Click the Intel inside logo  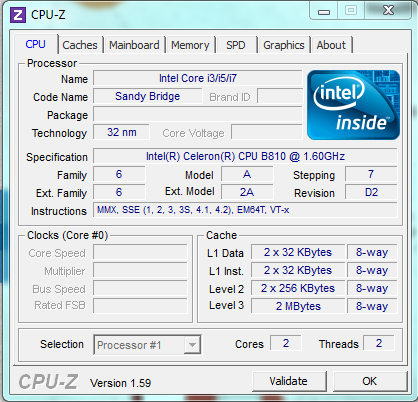click(x=353, y=105)
